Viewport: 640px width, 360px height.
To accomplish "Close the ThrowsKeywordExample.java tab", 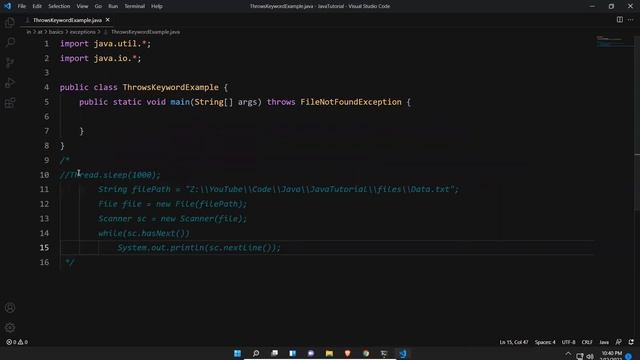I will click(108, 20).
